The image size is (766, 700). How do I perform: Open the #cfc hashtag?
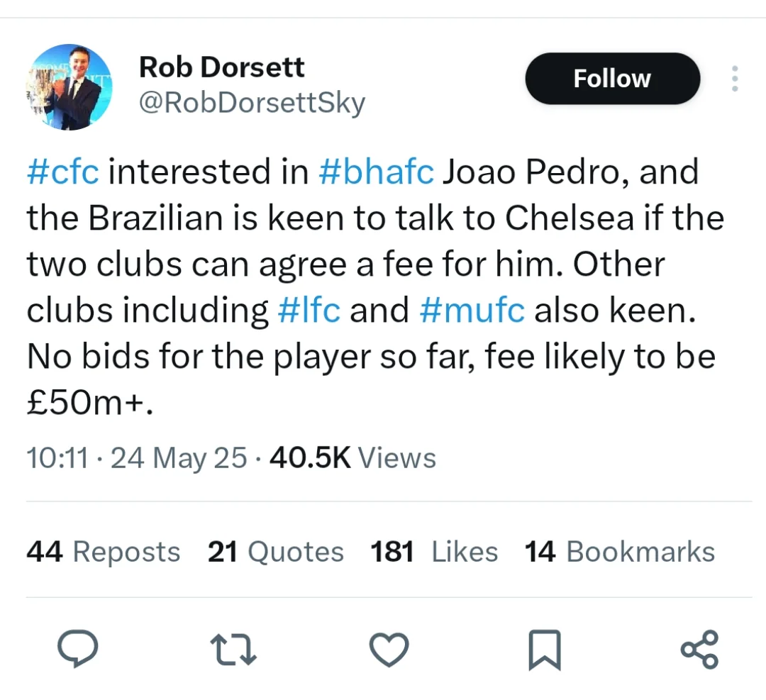63,172
